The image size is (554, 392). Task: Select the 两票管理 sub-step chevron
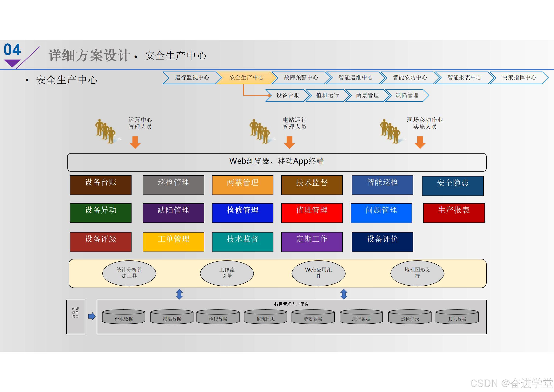tap(367, 96)
